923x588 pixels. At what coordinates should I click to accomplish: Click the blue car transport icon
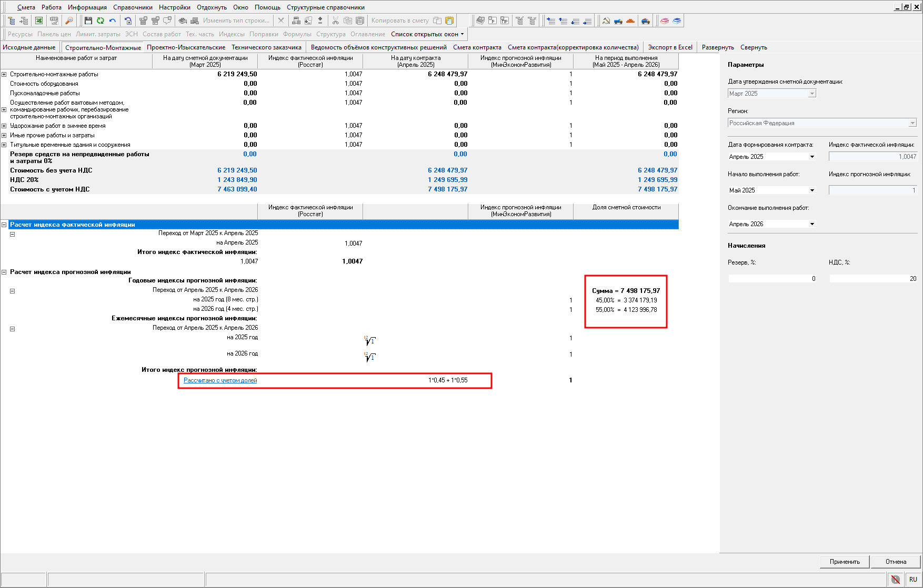tap(646, 21)
